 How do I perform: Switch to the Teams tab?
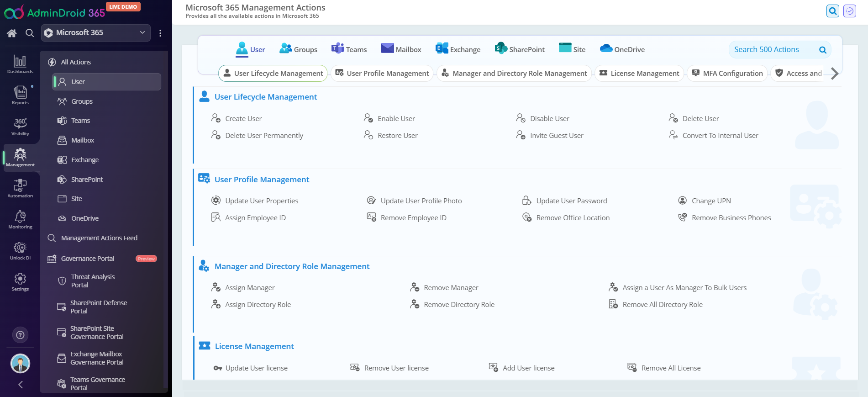[x=349, y=49]
